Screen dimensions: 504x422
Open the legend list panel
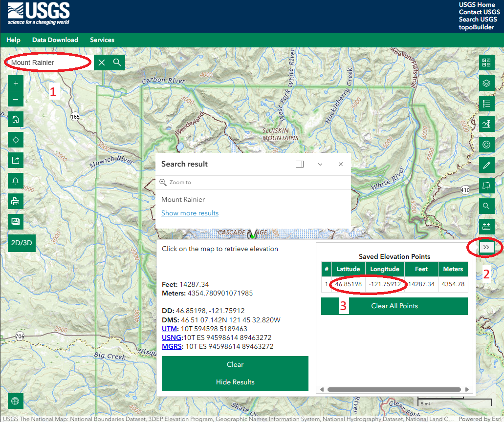[486, 104]
